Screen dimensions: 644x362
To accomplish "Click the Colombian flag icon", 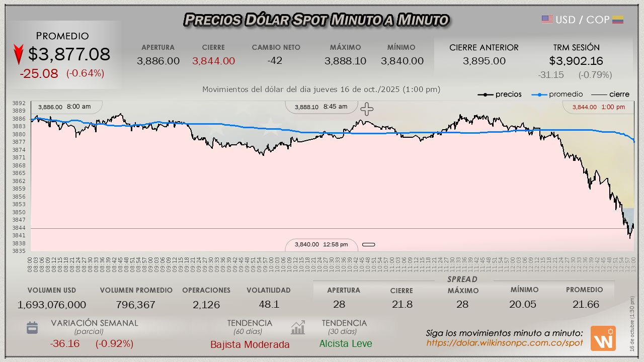I will 618,20.
